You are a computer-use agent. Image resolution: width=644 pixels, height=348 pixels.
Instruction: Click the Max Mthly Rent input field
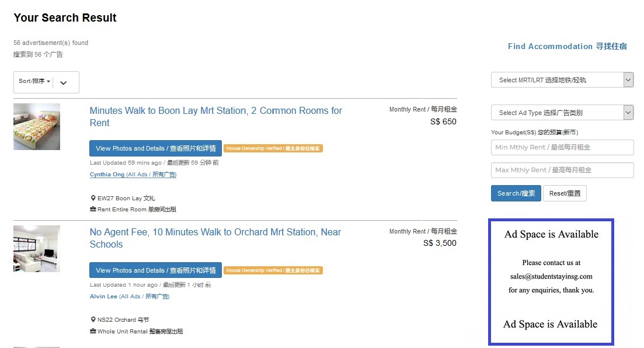pyautogui.click(x=562, y=170)
